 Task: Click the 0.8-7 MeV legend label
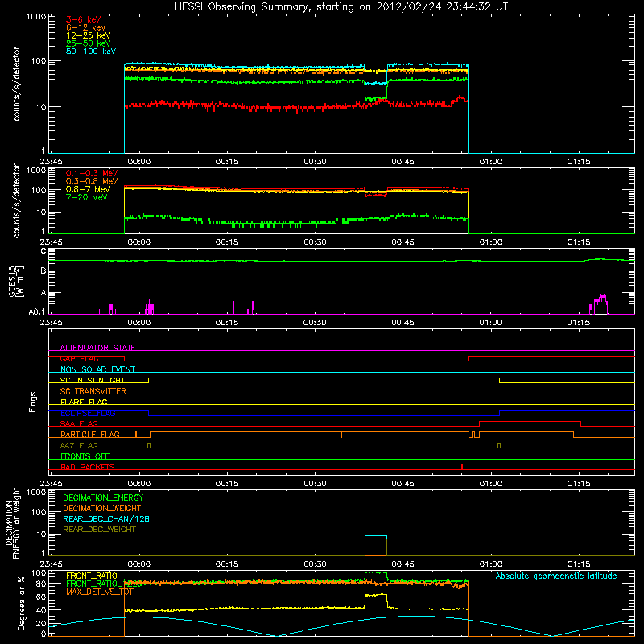(88, 189)
